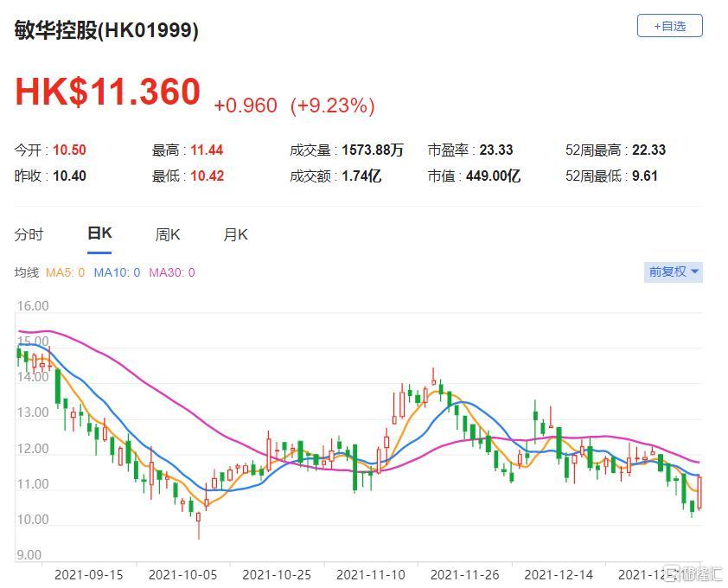Select the 2021-10-05 date on the time axis
728x588 pixels.
pyautogui.click(x=181, y=574)
